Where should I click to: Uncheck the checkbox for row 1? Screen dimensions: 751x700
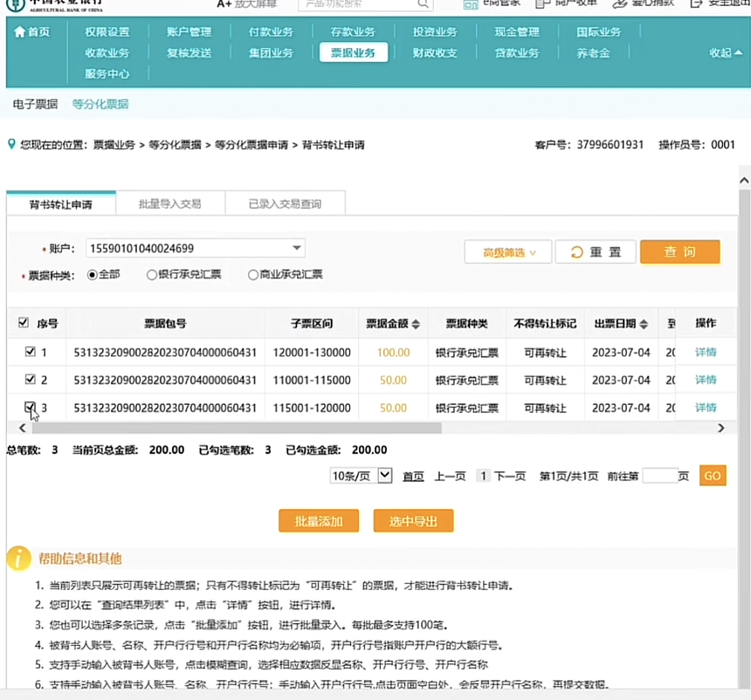[x=31, y=352]
